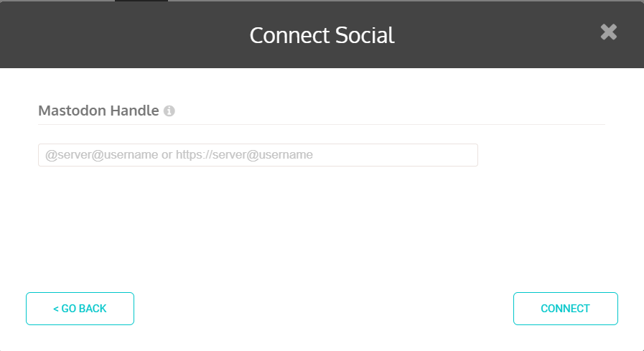Viewport: 644px width, 351px height.
Task: Focus the Mastodon handle input field
Action: point(258,155)
